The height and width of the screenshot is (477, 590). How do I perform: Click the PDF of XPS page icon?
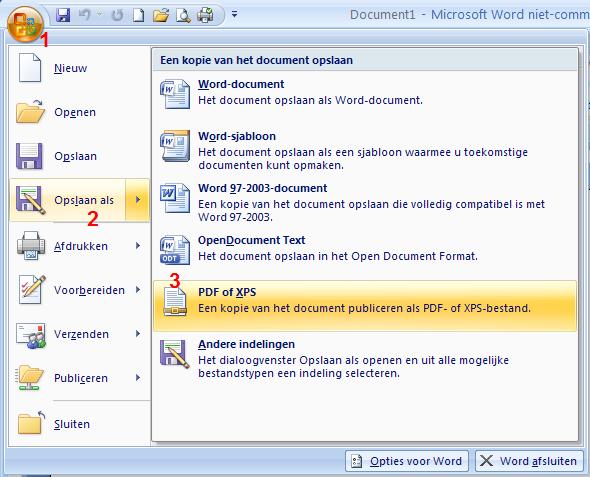(175, 301)
